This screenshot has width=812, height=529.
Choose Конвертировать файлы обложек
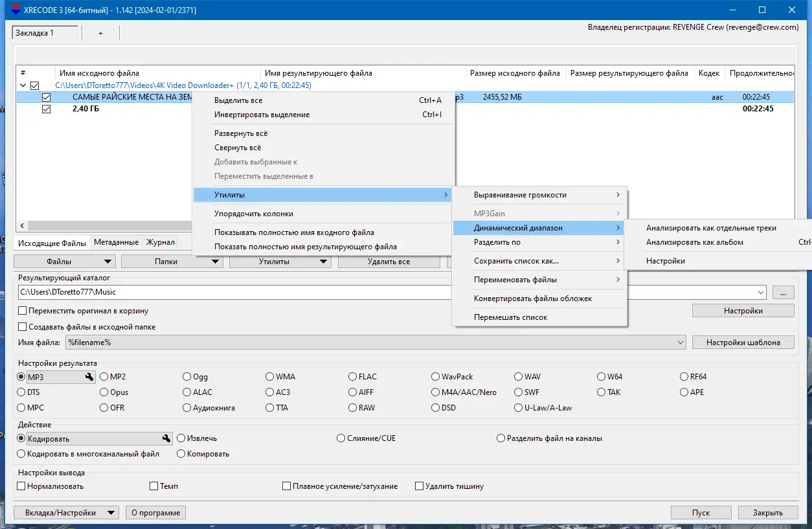point(540,298)
